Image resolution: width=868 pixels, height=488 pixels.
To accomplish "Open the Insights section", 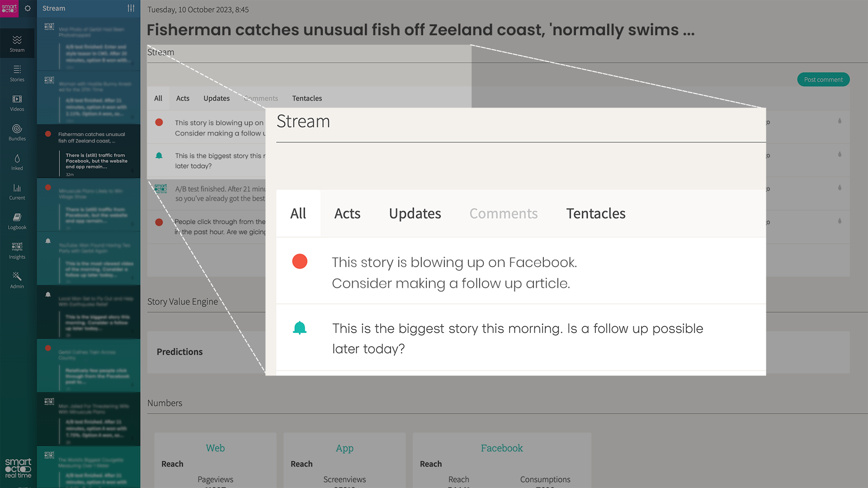I will [17, 251].
